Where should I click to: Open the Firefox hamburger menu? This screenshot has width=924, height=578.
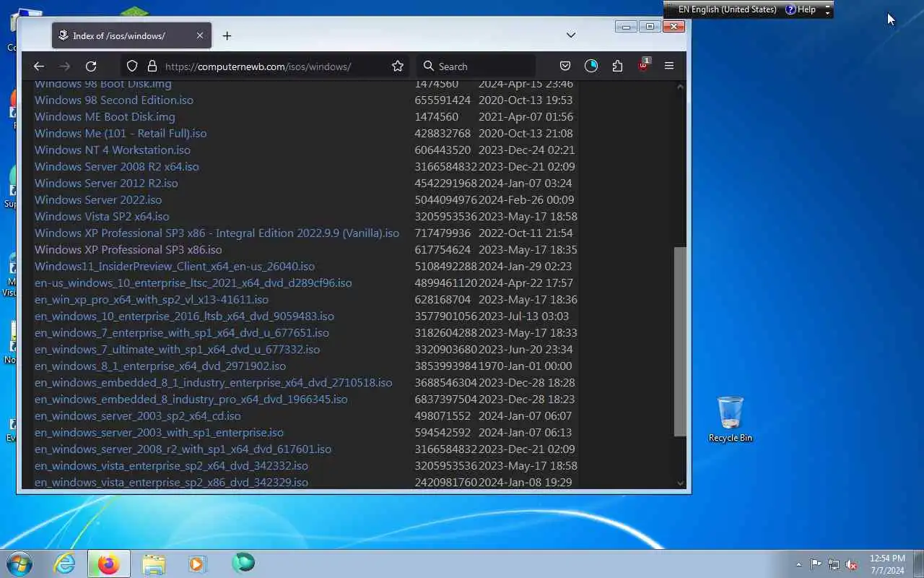click(x=669, y=66)
